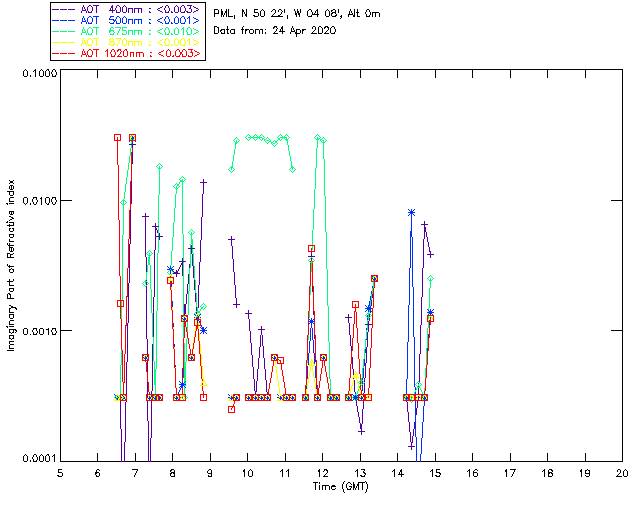Click x-axis tick label 8
640x512 pixels.
tap(173, 473)
